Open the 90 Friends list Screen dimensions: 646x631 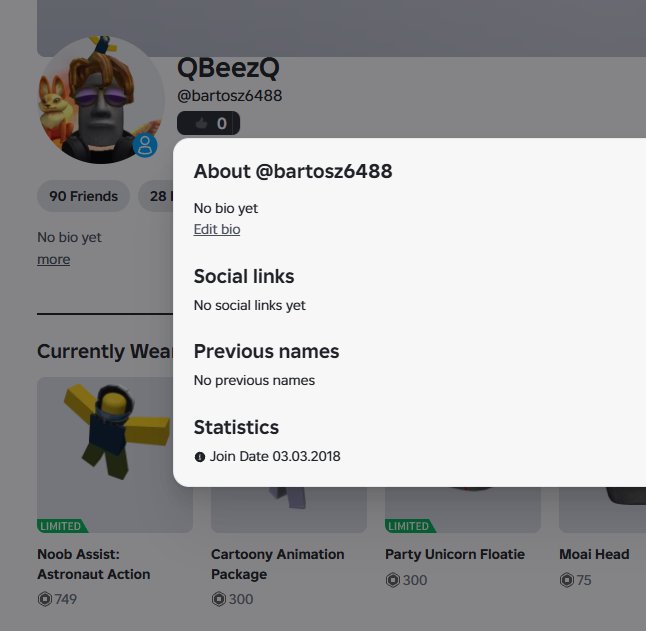click(83, 196)
